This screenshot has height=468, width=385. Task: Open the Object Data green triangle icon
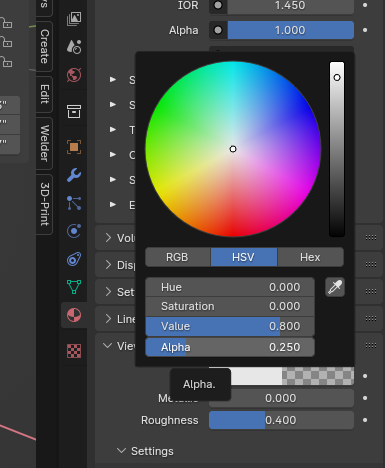74,287
